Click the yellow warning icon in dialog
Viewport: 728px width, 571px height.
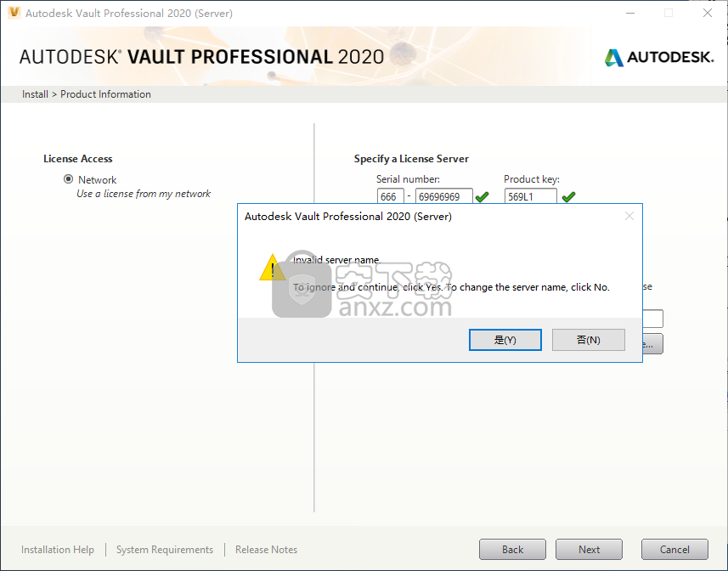[x=272, y=268]
